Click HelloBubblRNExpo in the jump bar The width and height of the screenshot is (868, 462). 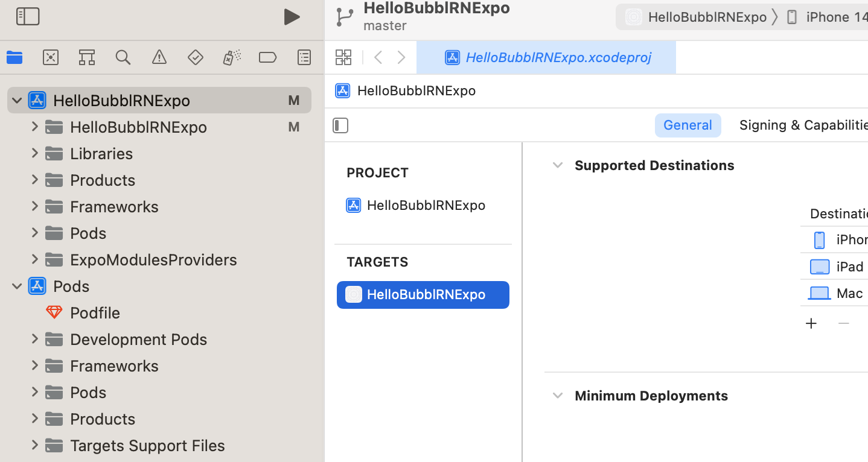click(x=416, y=90)
